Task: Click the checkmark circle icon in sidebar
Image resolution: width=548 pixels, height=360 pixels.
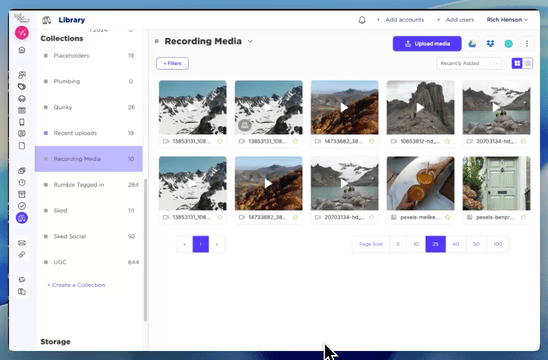Action: 22,206
